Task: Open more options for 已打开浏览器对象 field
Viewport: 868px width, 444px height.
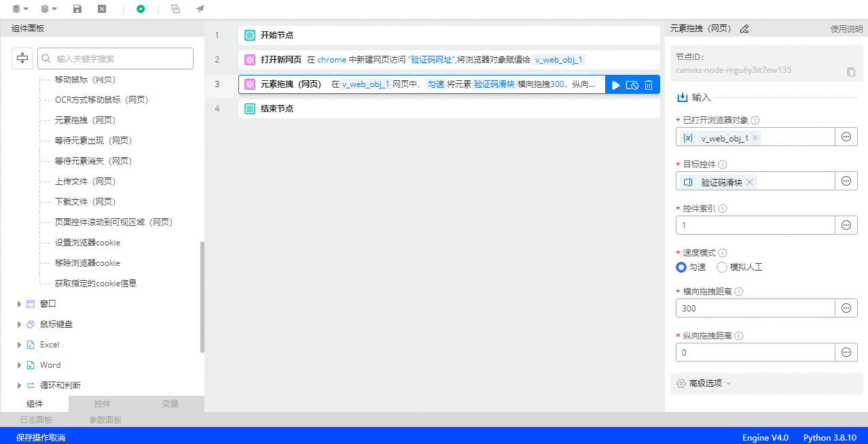Action: (x=846, y=137)
